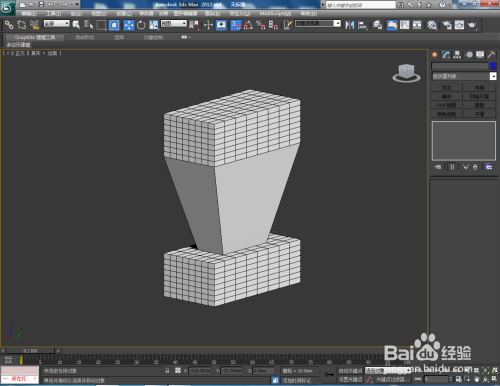The image size is (500, 386).
Task: Open the Curve Editor
Action: [405, 25]
